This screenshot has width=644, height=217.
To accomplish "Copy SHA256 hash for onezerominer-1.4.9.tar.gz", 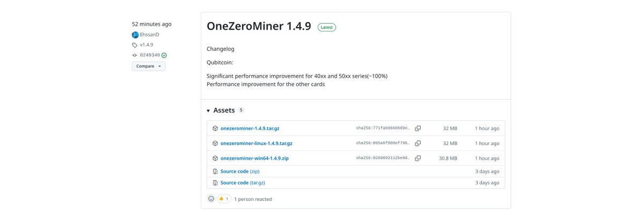I will [x=418, y=129].
